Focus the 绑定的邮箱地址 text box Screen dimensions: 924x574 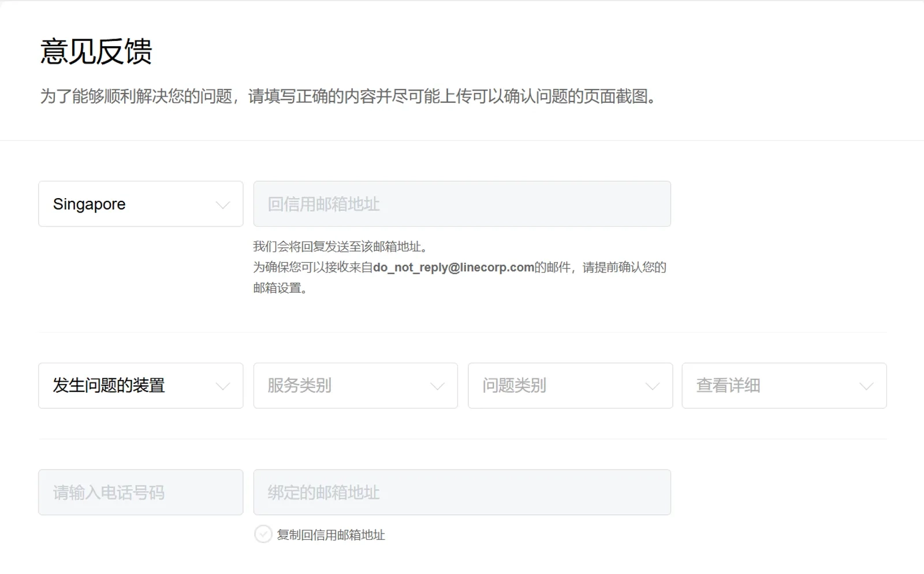click(462, 492)
